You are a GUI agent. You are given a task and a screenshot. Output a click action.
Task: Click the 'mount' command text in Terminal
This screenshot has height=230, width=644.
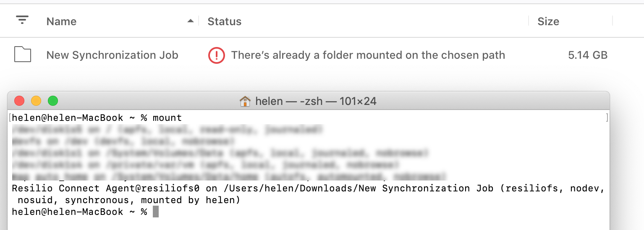(167, 118)
